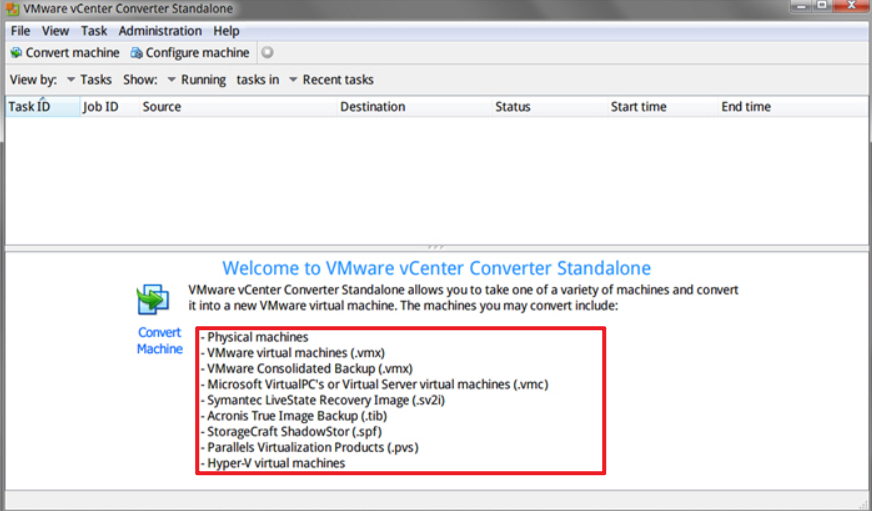Click 'Physical machines' list entry
This screenshot has height=511, width=872.
[x=257, y=337]
